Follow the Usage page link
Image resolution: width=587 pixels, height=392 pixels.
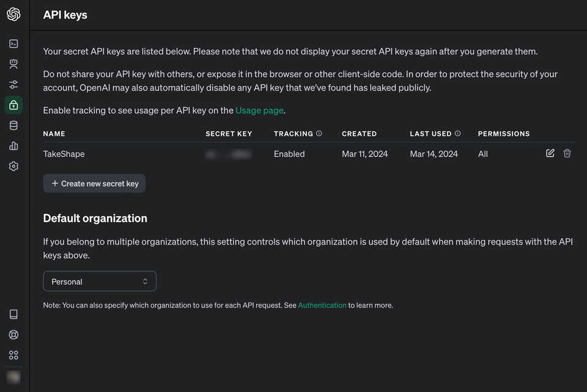click(x=260, y=111)
